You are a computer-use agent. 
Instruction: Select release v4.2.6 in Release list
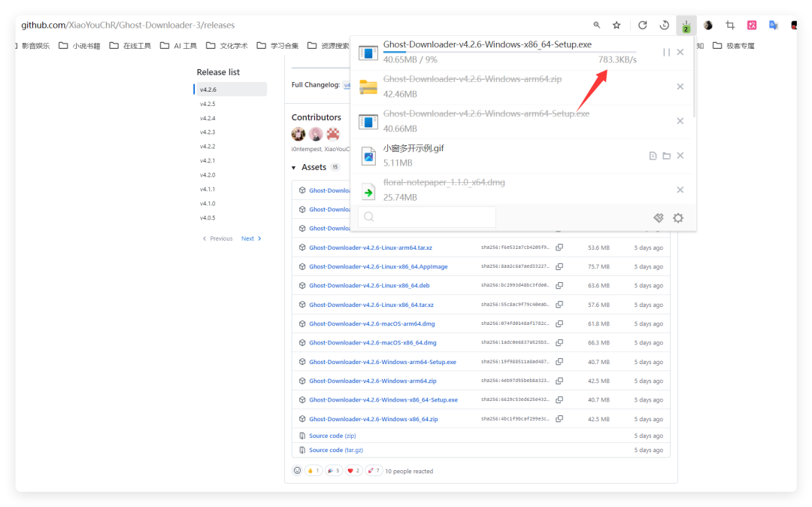[x=231, y=89]
